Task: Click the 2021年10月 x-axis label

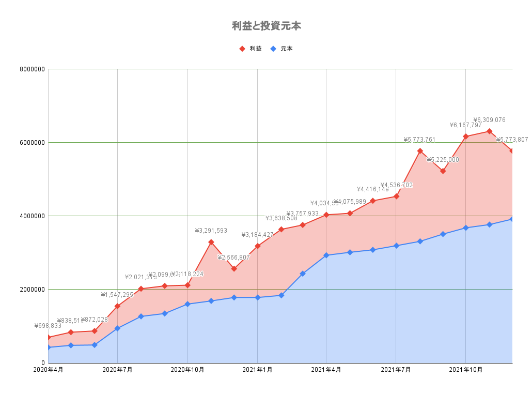Action: point(465,370)
